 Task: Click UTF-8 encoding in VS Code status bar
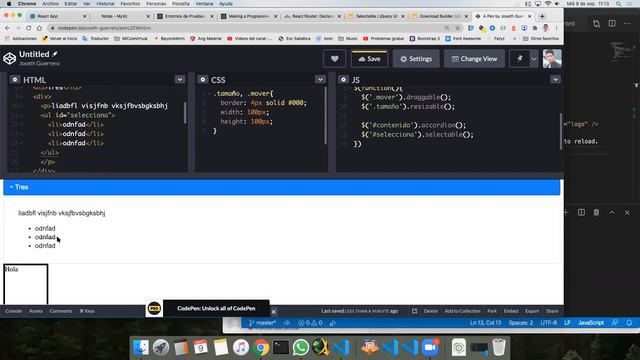[x=548, y=323]
